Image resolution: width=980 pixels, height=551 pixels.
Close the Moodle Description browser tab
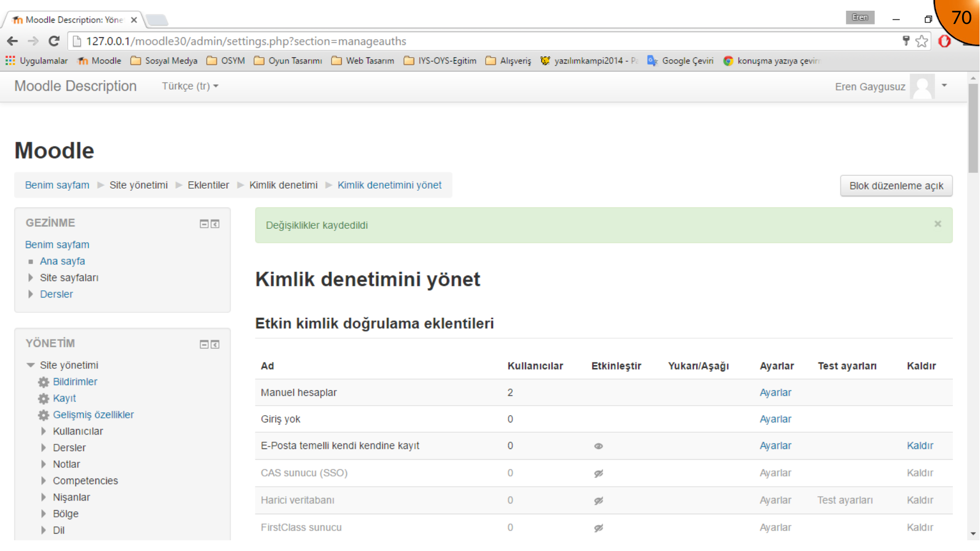[134, 20]
